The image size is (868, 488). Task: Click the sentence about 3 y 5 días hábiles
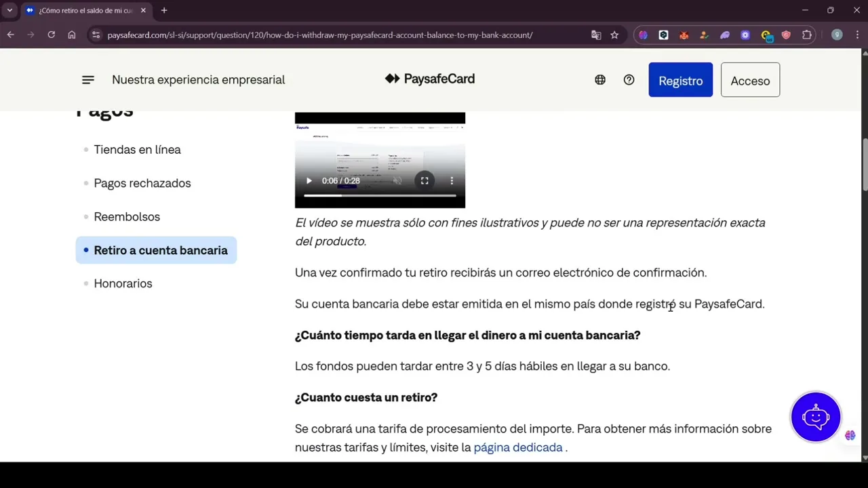point(482,366)
